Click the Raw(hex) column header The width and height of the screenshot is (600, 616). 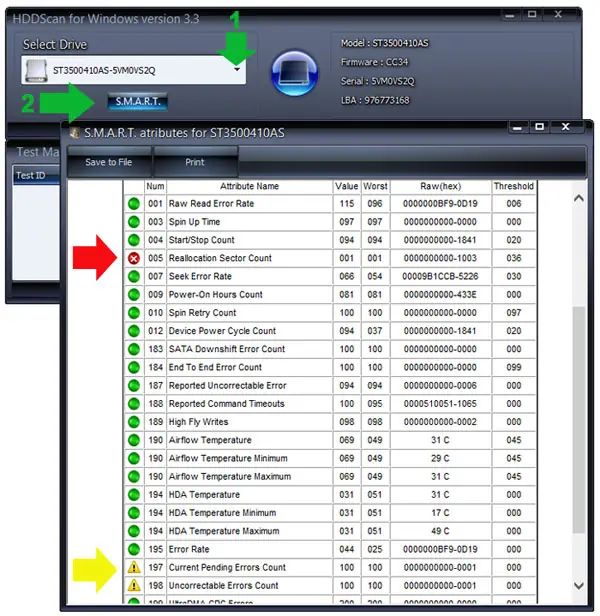[x=440, y=186]
